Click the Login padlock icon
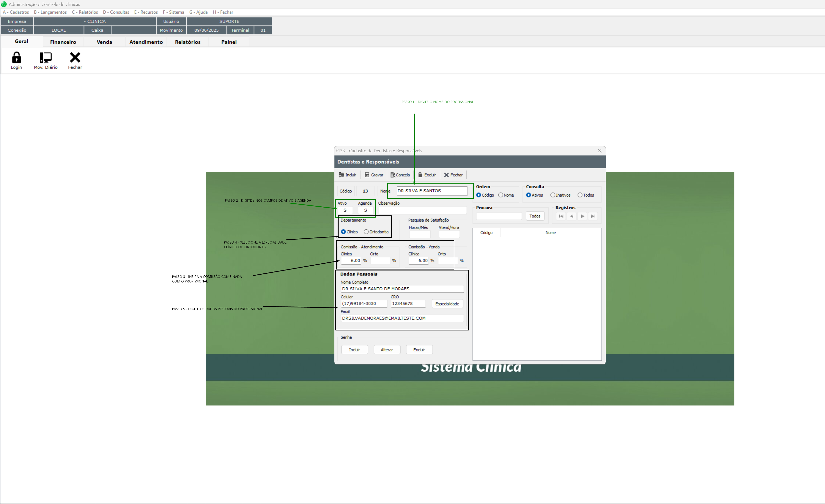 pyautogui.click(x=16, y=58)
